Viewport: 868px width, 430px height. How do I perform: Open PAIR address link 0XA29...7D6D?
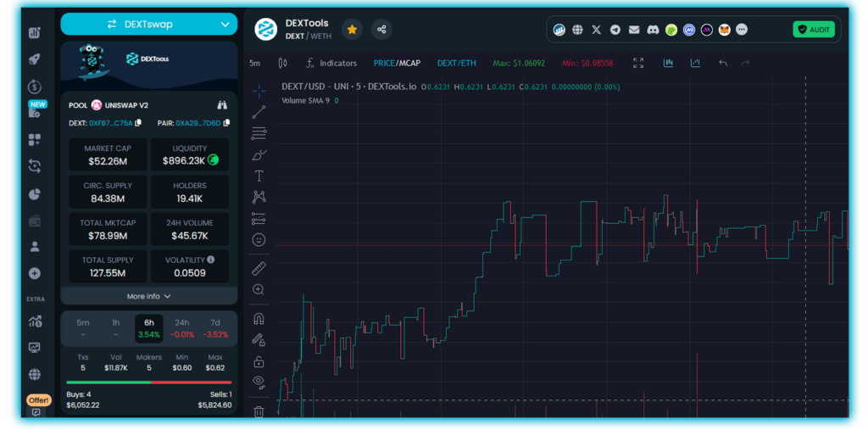coord(198,123)
